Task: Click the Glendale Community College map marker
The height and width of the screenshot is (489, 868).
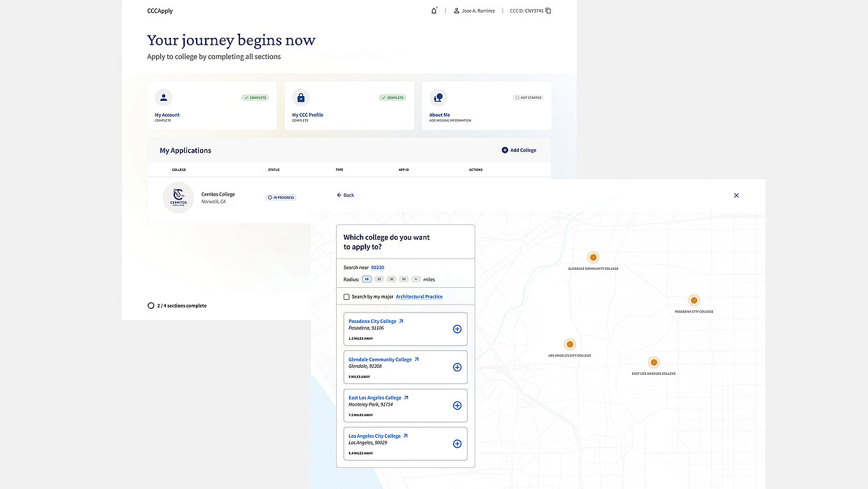Action: (x=593, y=258)
